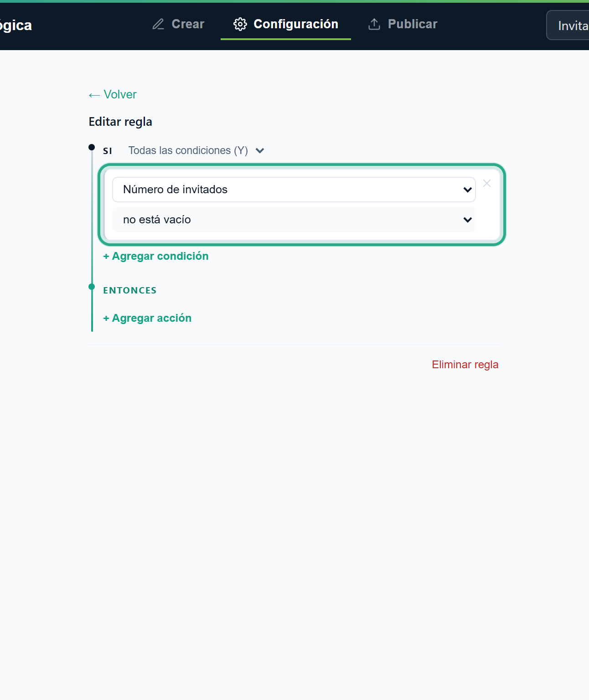Select the Configuración tab label

(296, 24)
